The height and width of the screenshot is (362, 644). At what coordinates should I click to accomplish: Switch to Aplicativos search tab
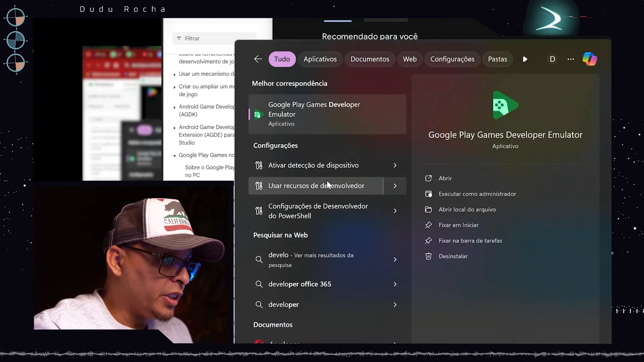[x=320, y=59]
